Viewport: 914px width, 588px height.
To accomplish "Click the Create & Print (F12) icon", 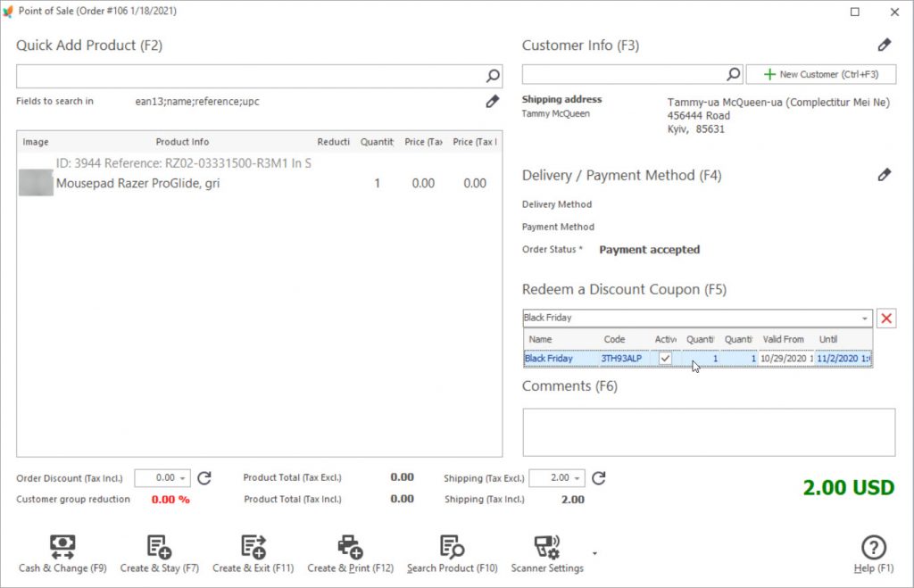I will click(349, 547).
